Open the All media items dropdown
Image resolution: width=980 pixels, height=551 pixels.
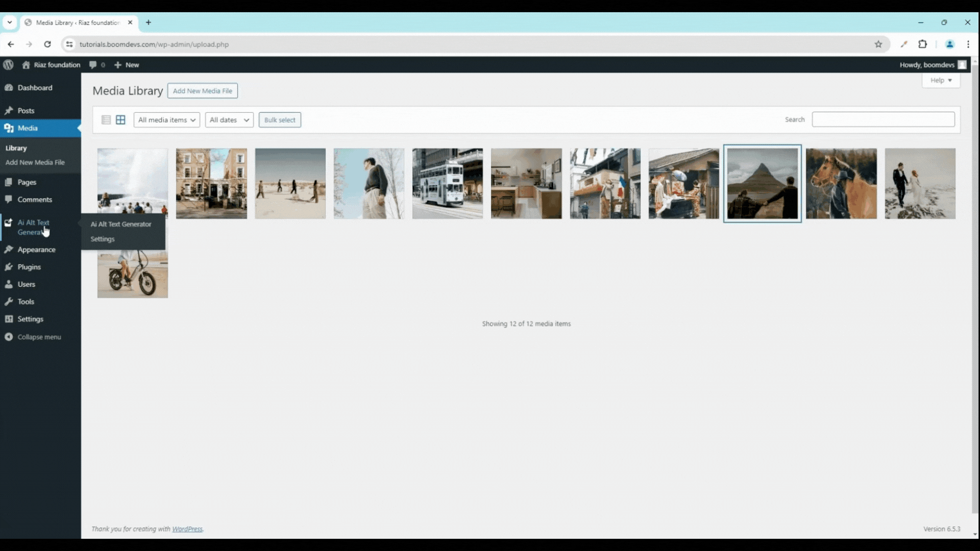166,120
